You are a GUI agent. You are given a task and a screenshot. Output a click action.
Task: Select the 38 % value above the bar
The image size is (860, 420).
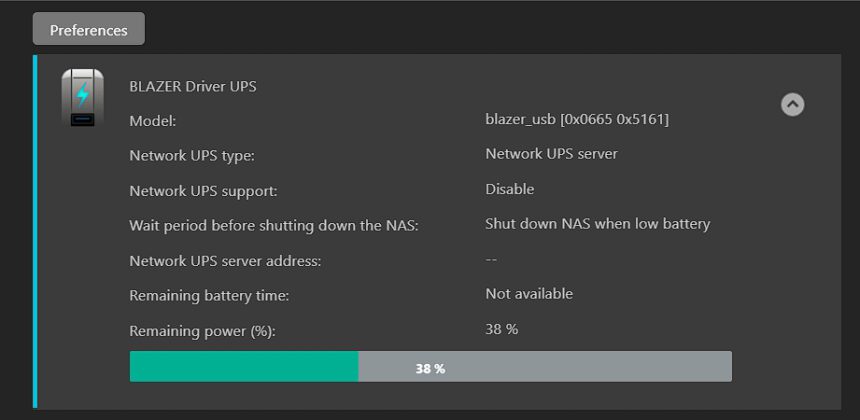click(502, 329)
